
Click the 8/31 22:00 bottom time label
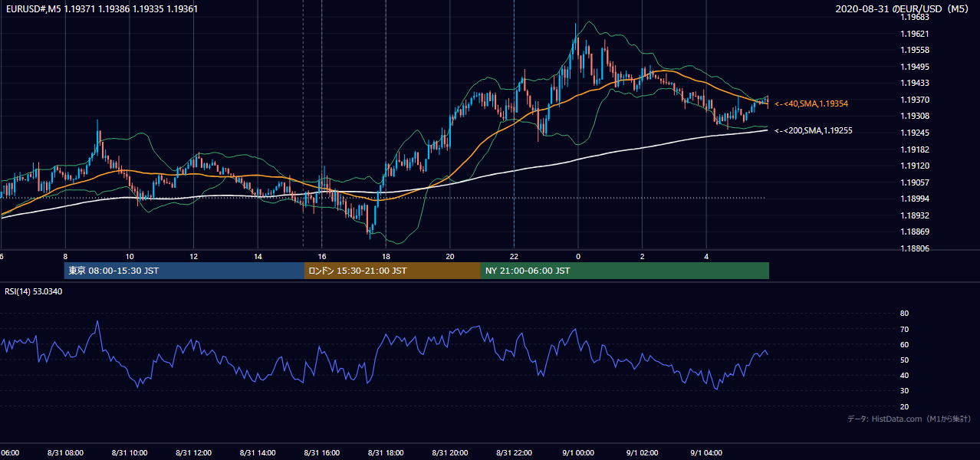click(514, 453)
